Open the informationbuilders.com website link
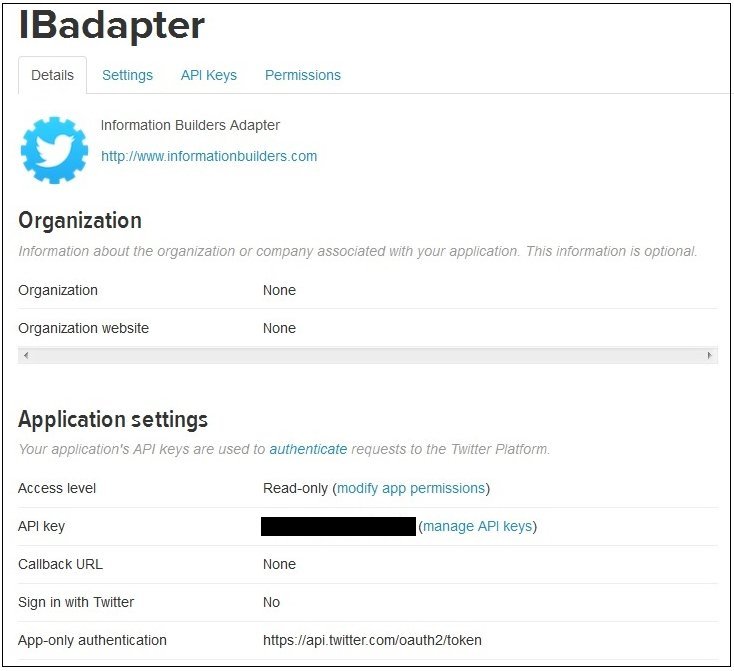The height and width of the screenshot is (671, 734). (209, 156)
